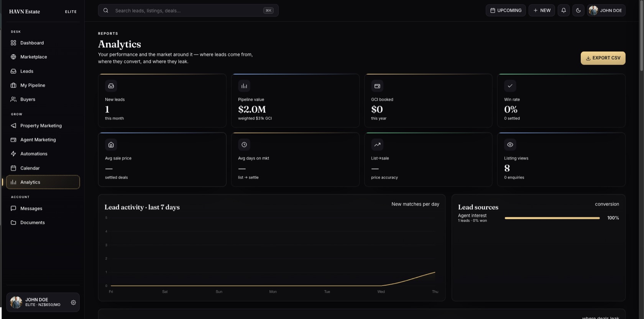Screen dimensions: 644x319
Task: Click the Agent interest conversion progress bar
Action: (552, 218)
